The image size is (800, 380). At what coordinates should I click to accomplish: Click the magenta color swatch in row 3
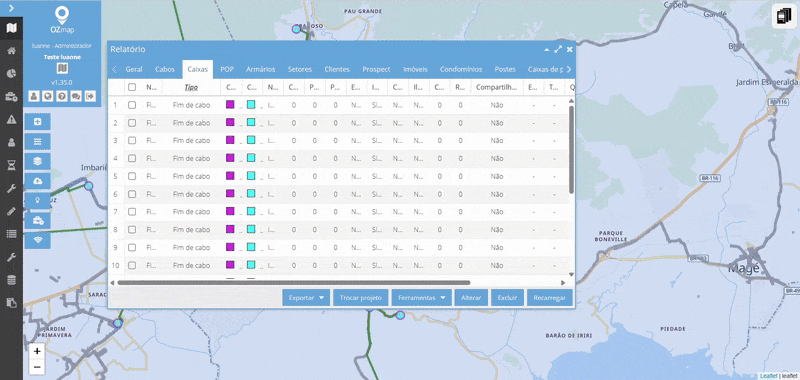(230, 140)
